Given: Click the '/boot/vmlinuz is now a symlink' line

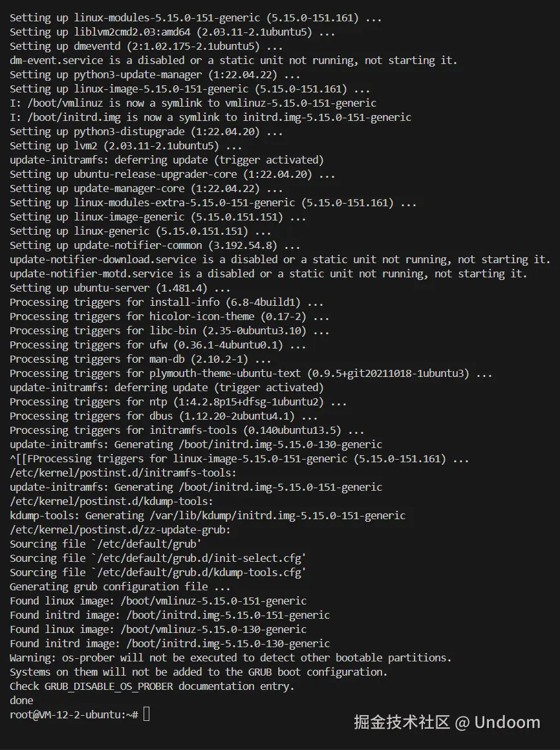Looking at the screenshot, I should coord(193,103).
